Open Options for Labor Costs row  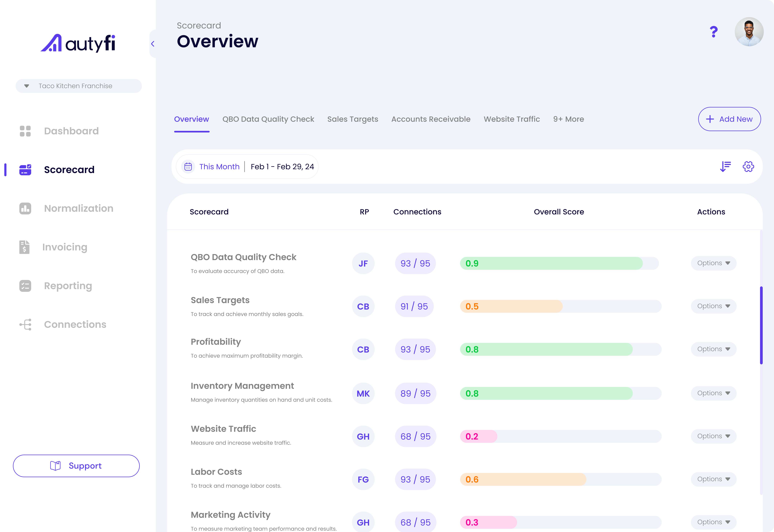[x=714, y=479]
